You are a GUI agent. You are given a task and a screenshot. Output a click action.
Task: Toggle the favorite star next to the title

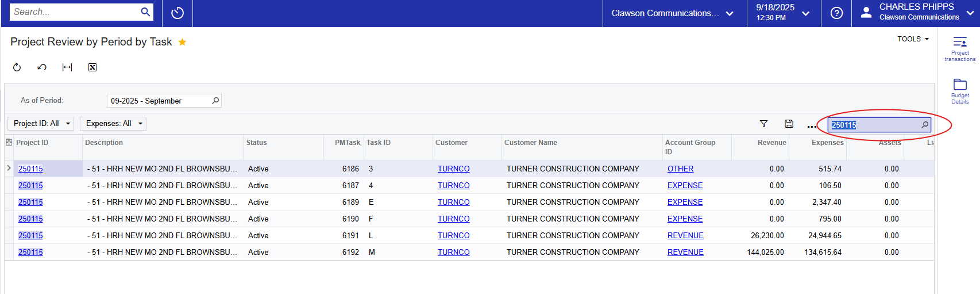tap(182, 42)
